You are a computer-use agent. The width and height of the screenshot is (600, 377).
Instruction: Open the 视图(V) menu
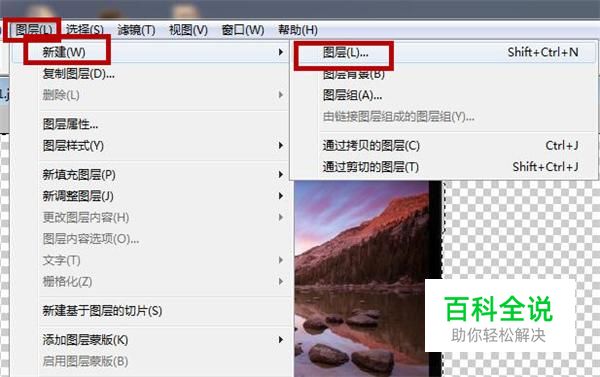[188, 30]
